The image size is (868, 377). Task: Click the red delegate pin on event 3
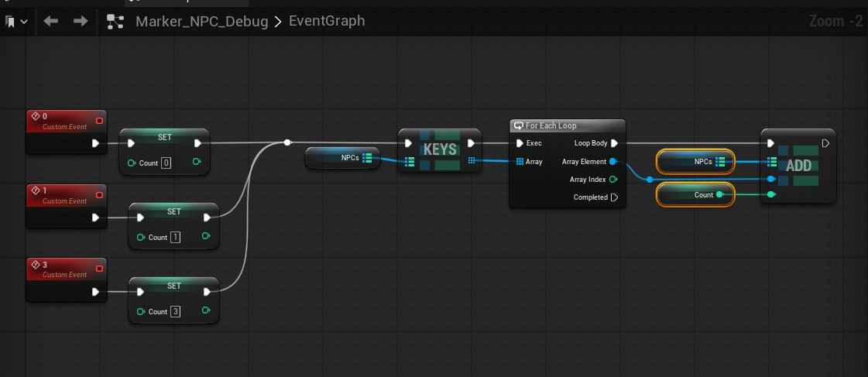[99, 269]
